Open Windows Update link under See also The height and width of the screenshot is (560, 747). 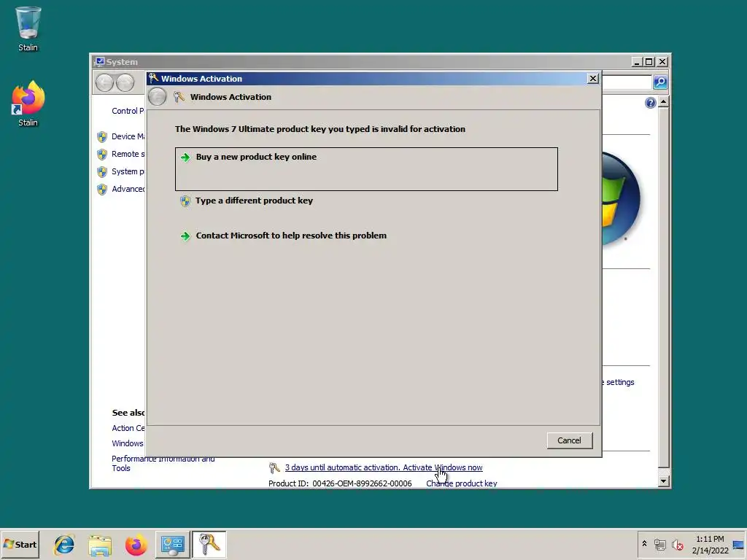[x=127, y=443]
